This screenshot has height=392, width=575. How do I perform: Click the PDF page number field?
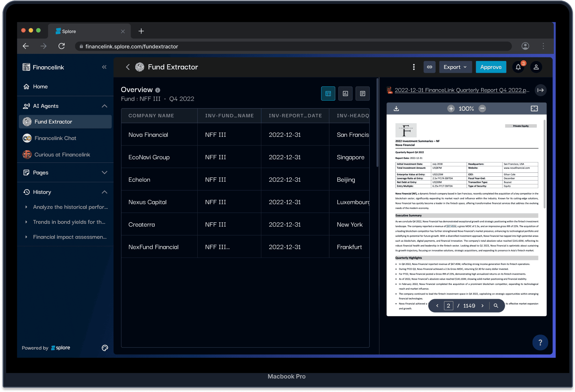(449, 306)
